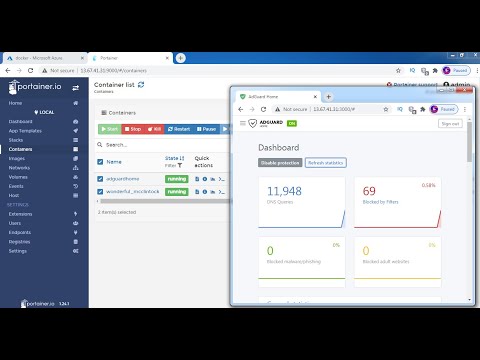Click the refresh icon beside Container list
Viewport: 480px width, 360px height.
point(141,85)
